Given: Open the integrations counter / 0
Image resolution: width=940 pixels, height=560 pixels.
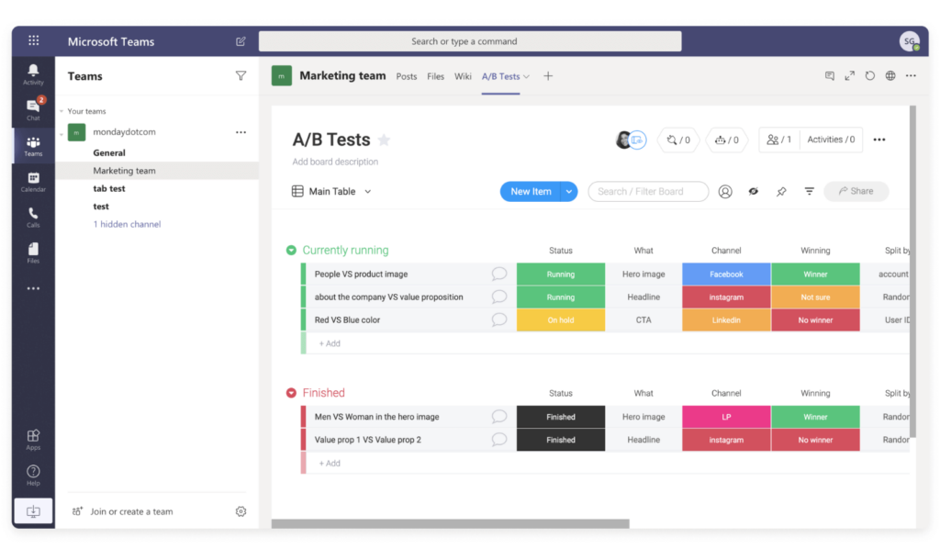Looking at the screenshot, I should [678, 140].
